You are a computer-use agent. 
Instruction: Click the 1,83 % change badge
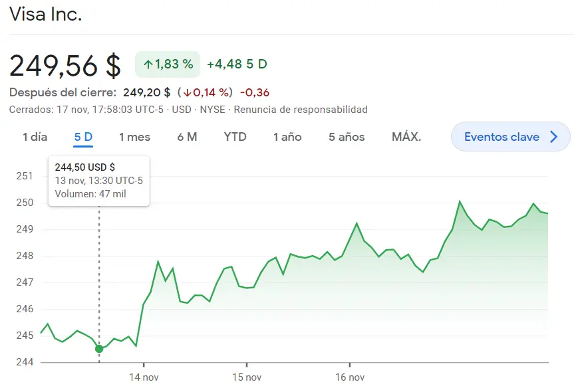(x=166, y=63)
